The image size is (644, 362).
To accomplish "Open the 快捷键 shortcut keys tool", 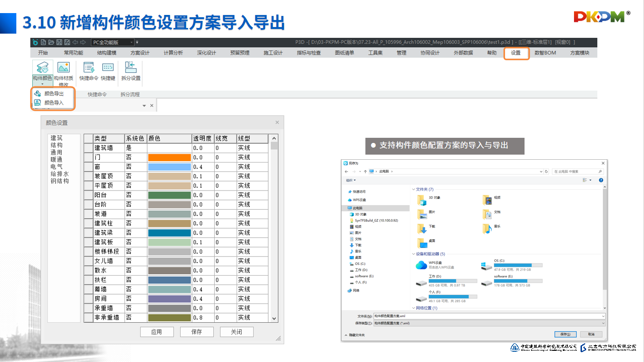I will point(108,68).
